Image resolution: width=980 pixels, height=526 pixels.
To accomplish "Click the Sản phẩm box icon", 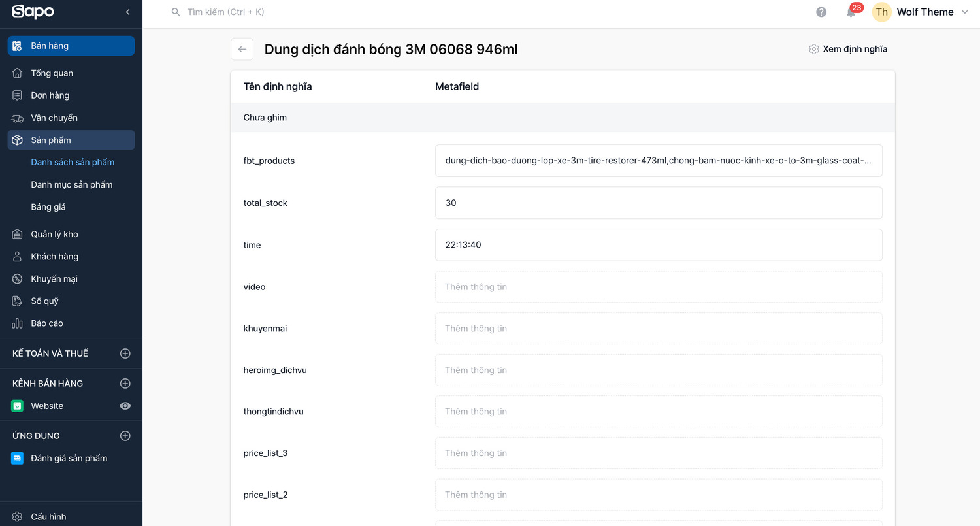I will point(18,140).
